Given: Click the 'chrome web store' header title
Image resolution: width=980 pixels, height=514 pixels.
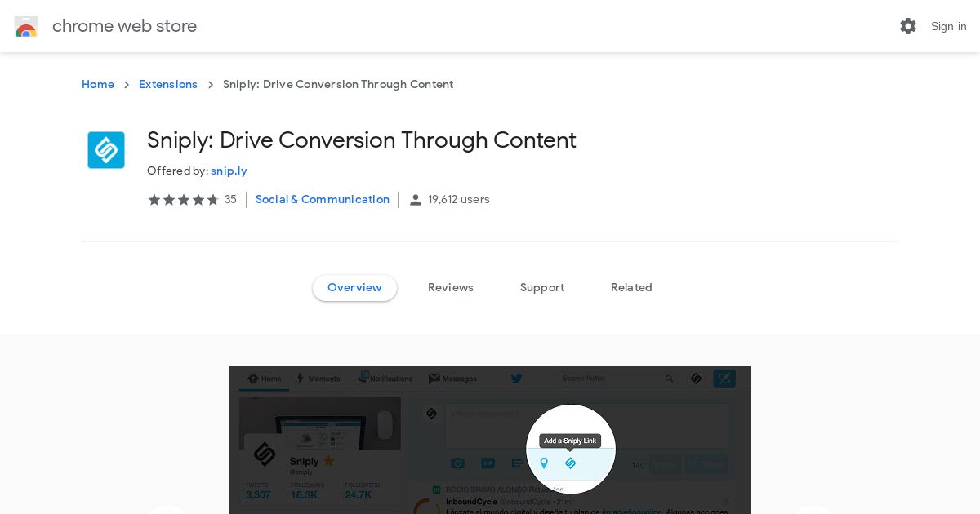Looking at the screenshot, I should point(124,26).
